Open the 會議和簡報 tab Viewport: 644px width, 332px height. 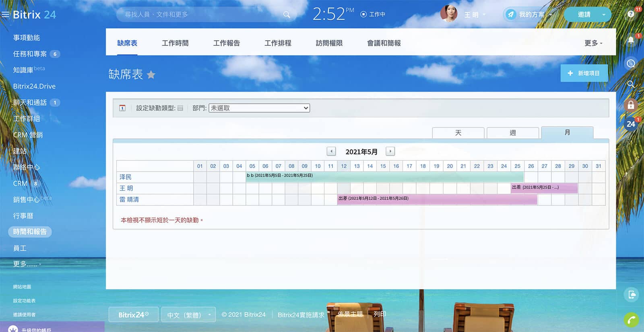(384, 43)
